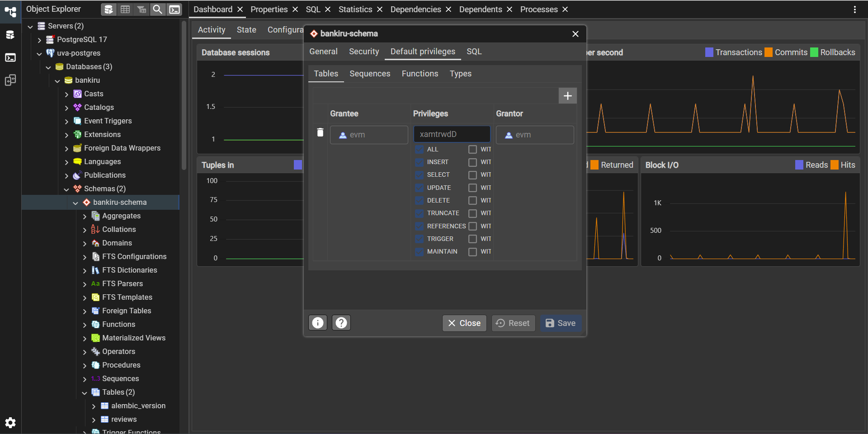The height and width of the screenshot is (434, 868).
Task: Click the Collations node icon in tree
Action: 96,230
